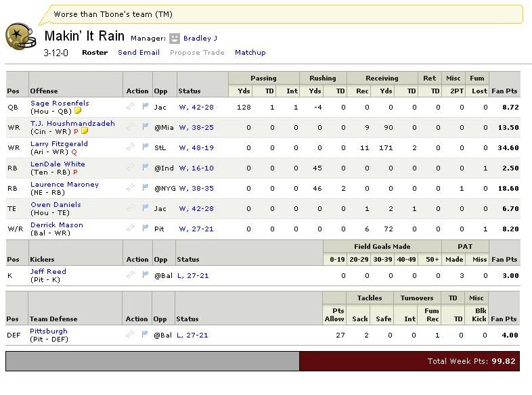The height and width of the screenshot is (395, 532).
Task: Click the flag icon in Derrick Mason row
Action: pos(146,228)
